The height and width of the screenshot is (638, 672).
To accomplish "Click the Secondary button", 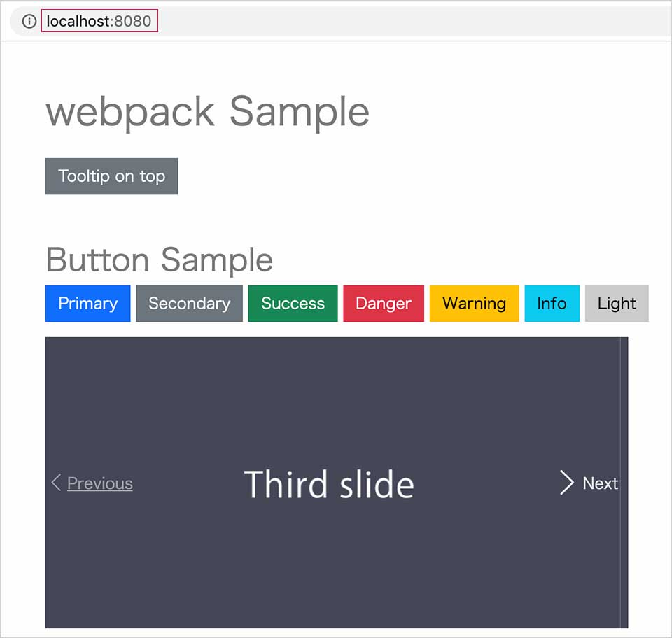I will [x=189, y=304].
